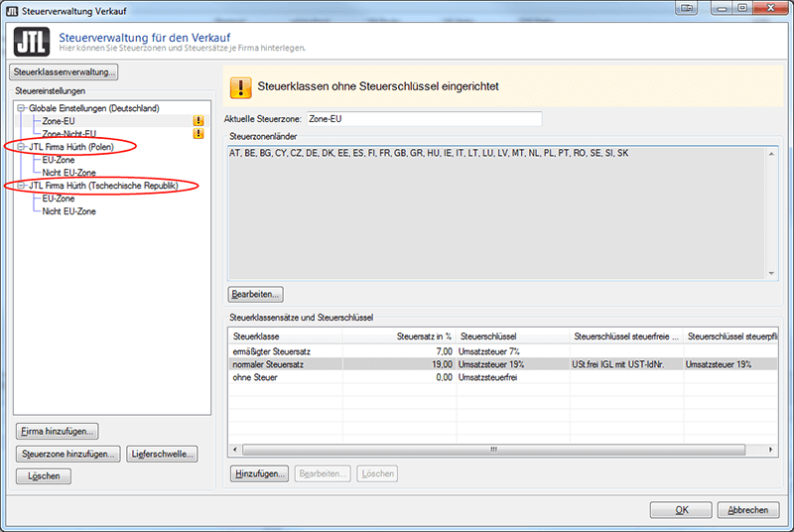
Task: Click Firma hinzufügen button
Action: (x=58, y=432)
